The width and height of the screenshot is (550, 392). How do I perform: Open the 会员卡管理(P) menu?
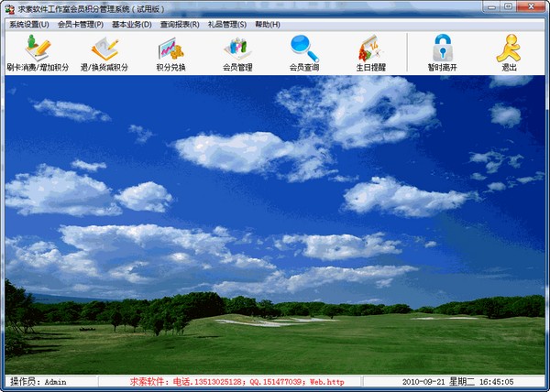(x=81, y=25)
